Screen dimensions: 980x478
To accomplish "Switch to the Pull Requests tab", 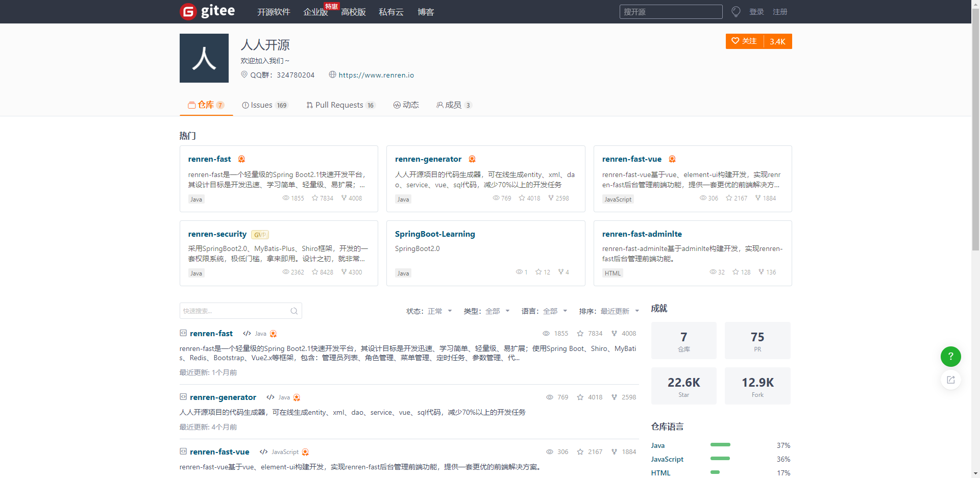I will [341, 105].
